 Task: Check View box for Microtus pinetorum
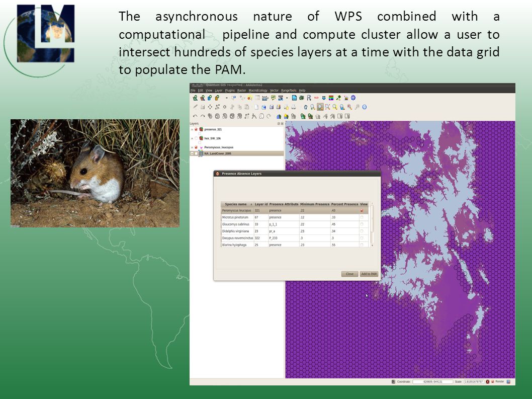[362, 217]
